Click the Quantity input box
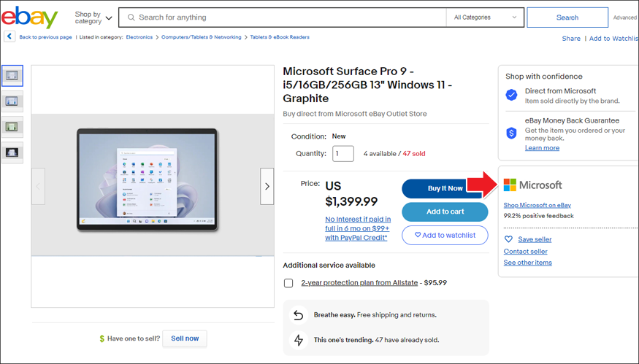This screenshot has height=364, width=639. 343,154
